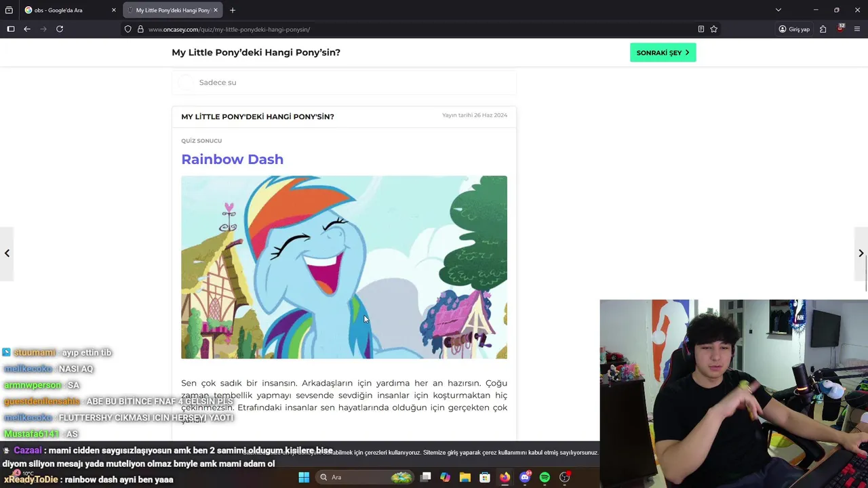Open Discord from the taskbar
The width and height of the screenshot is (868, 488).
pyautogui.click(x=525, y=477)
